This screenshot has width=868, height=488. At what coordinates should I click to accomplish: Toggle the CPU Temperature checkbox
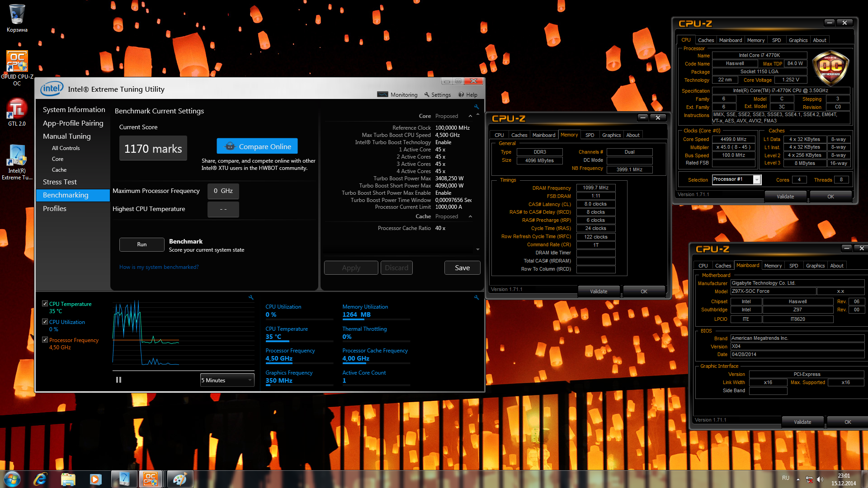45,304
